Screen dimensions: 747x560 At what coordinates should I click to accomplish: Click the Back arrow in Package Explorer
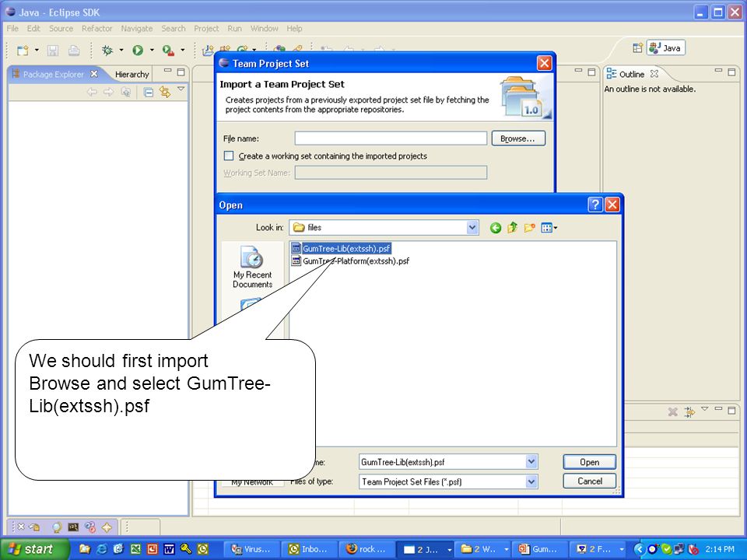[92, 92]
